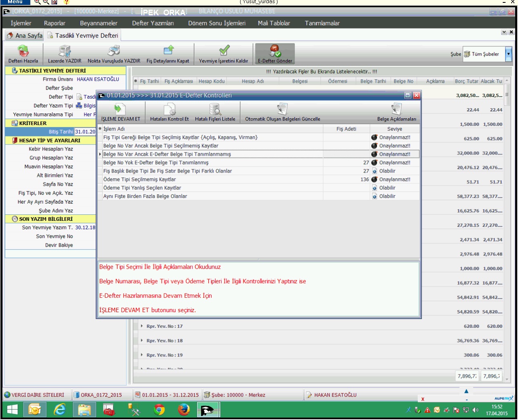The image size is (518, 420).
Task: Expand Rpr. Yev. No : 18 row
Action: coord(142,341)
